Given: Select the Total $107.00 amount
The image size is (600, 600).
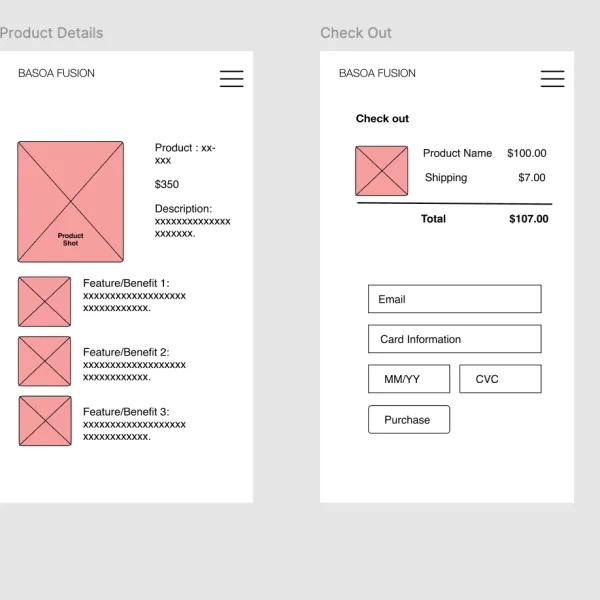Looking at the screenshot, I should coord(528,219).
